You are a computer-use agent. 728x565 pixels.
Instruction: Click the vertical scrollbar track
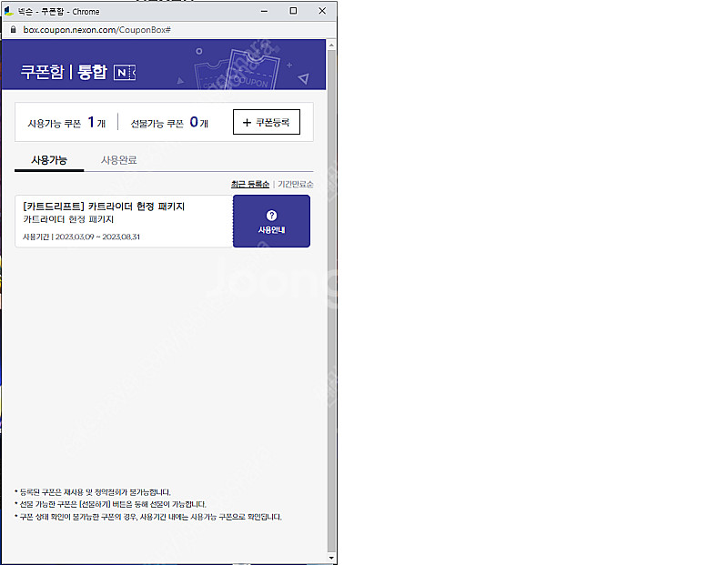(x=331, y=300)
